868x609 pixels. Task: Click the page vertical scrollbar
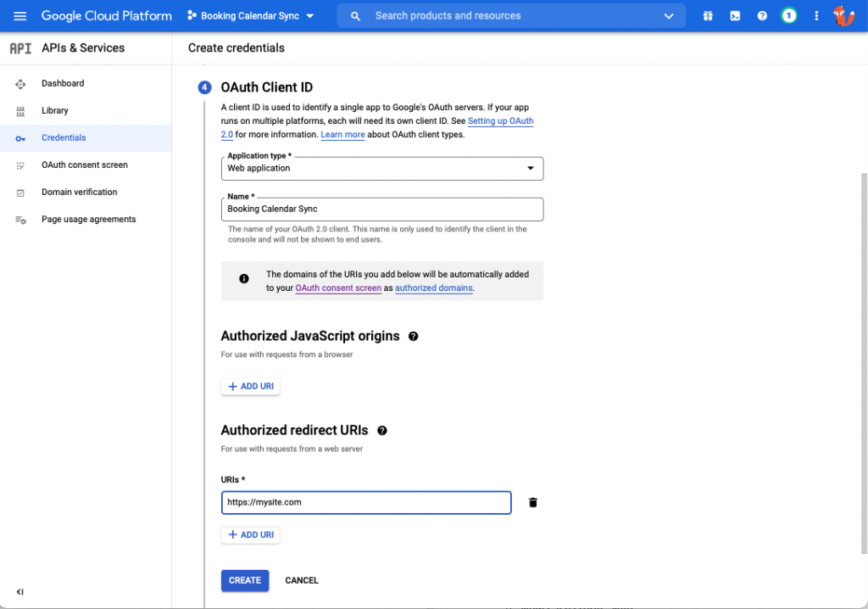864,363
